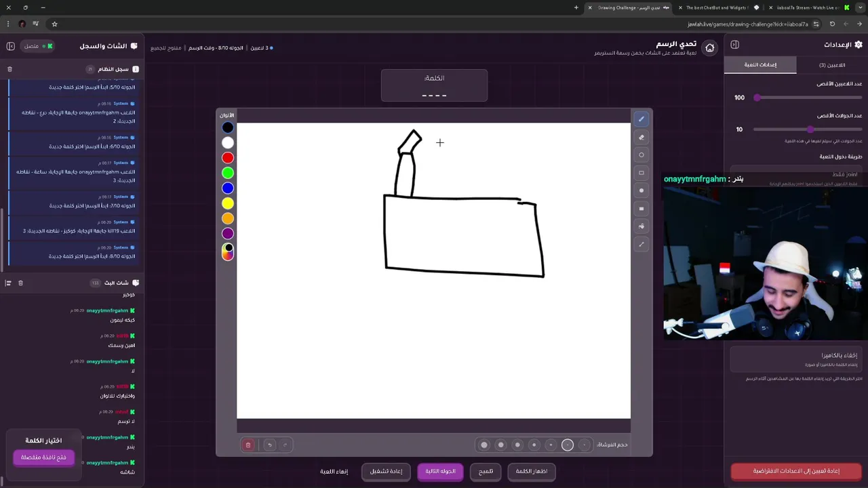Screen dimensions: 868x488
Task: Collapse the settings panel (الإعدادات)
Action: [734, 45]
